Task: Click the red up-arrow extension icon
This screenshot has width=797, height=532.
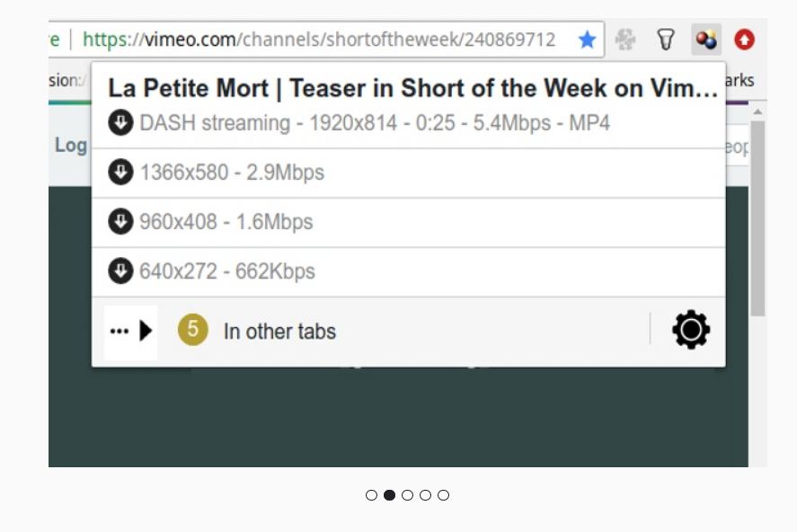Action: click(x=744, y=40)
